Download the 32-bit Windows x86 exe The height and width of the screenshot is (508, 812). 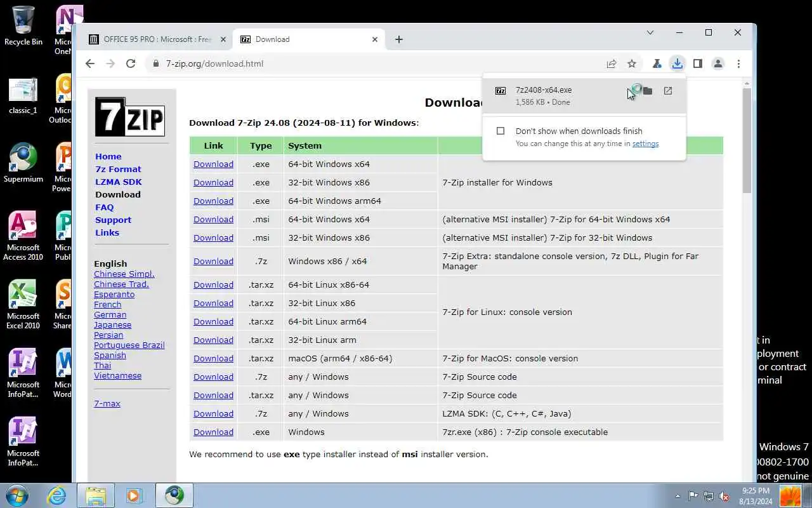[x=213, y=182]
